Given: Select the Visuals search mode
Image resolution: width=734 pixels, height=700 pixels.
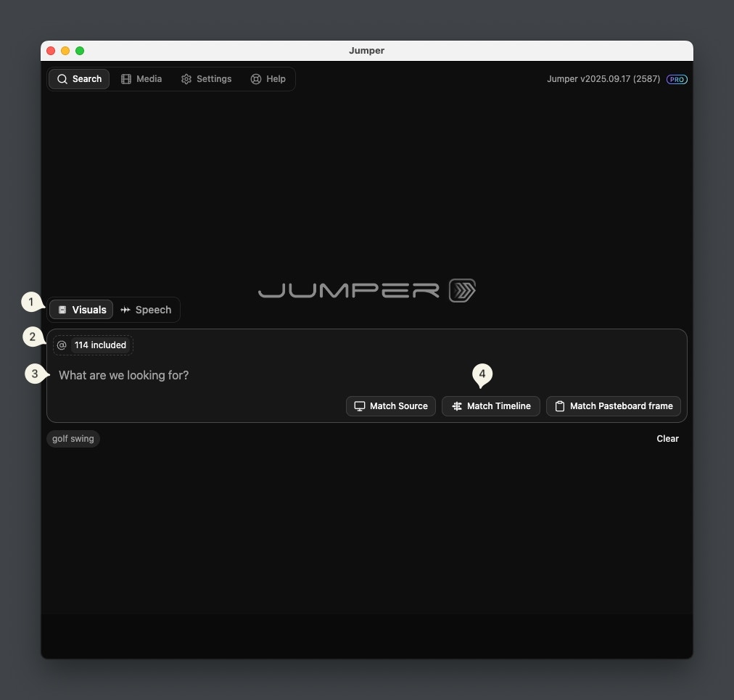Looking at the screenshot, I should [81, 310].
